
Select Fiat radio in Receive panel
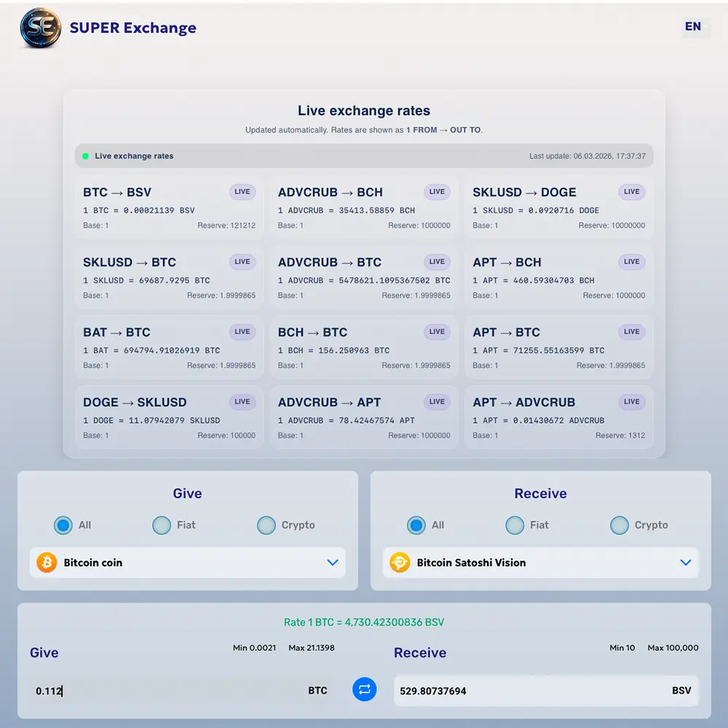(x=515, y=525)
